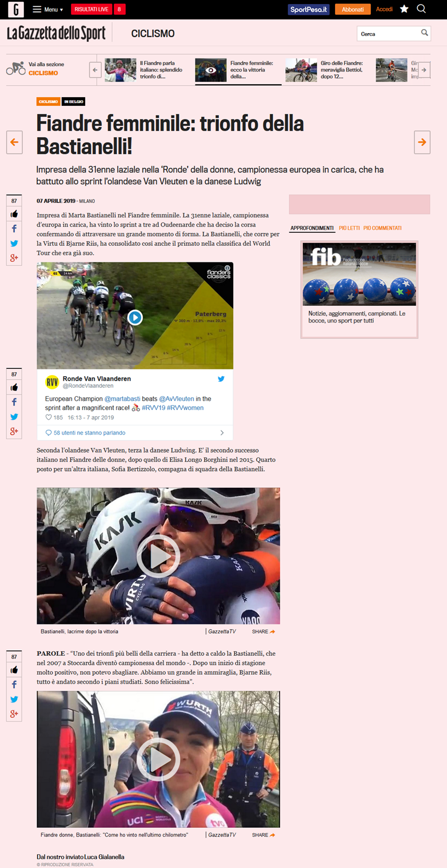The height and width of the screenshot is (868, 447).
Task: Open the Accedi login link
Action: (x=384, y=9)
